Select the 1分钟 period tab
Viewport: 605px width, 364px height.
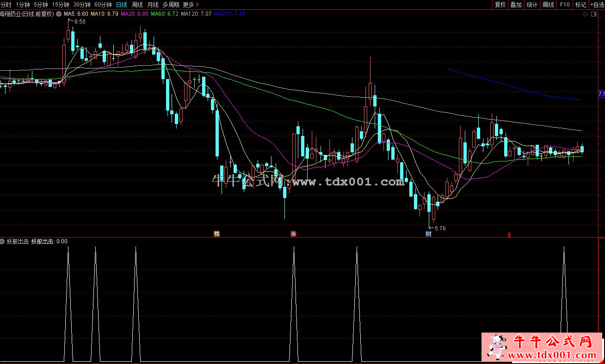click(23, 5)
